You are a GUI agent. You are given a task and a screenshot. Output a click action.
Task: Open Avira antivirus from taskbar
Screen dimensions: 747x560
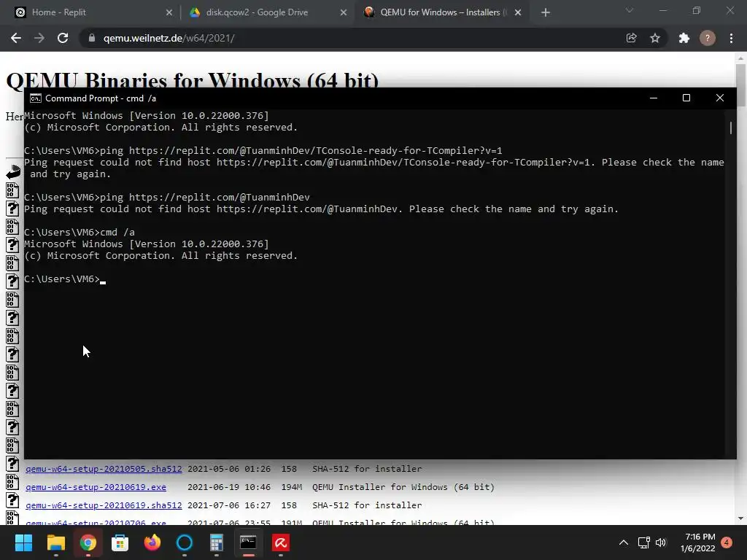coord(281,542)
